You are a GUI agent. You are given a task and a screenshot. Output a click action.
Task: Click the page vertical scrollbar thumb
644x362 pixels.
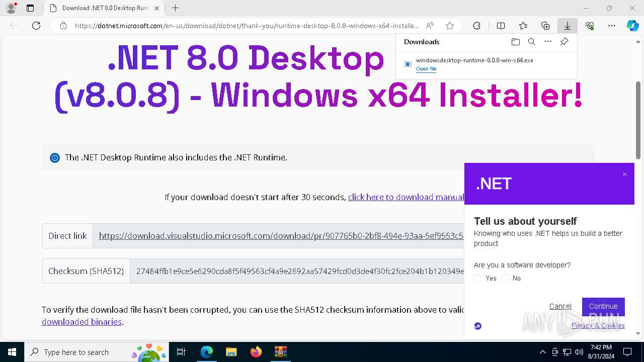(x=638, y=120)
